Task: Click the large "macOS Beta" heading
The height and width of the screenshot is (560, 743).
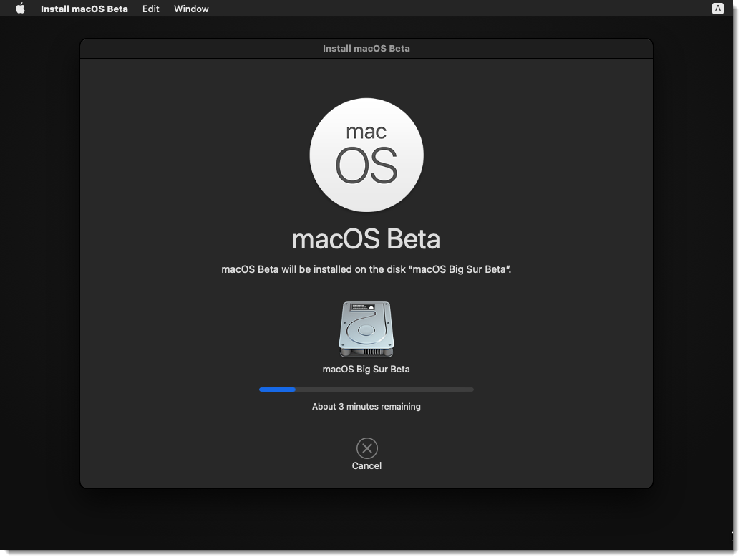Action: point(366,239)
